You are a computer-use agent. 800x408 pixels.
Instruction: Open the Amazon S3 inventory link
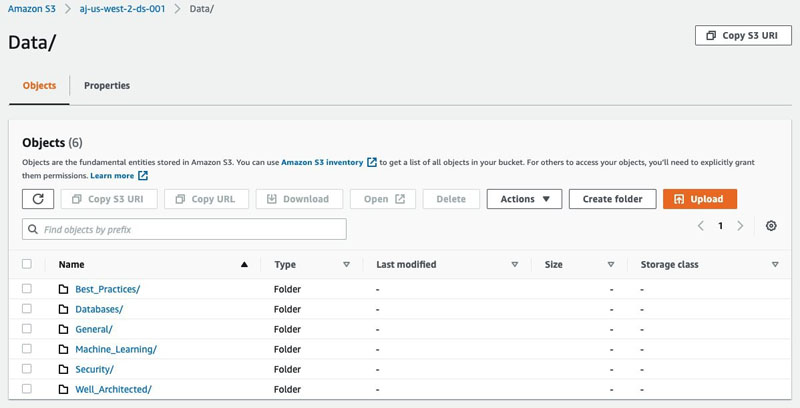(x=322, y=162)
